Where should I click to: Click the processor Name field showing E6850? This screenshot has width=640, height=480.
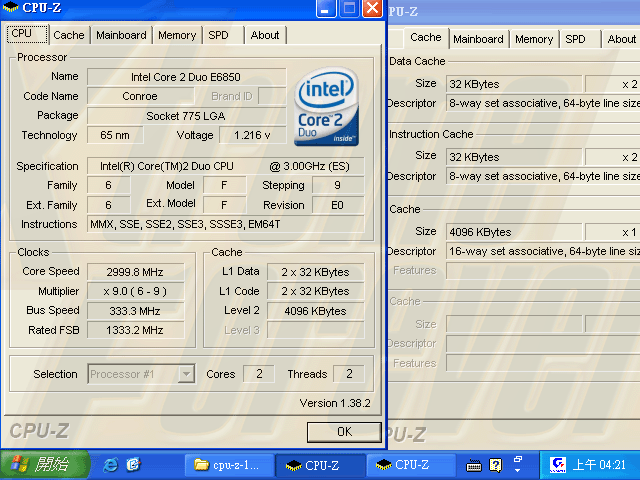186,77
